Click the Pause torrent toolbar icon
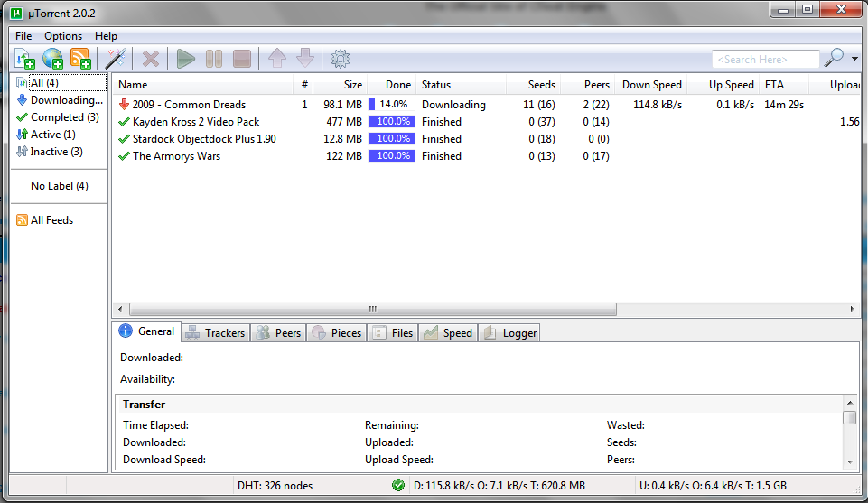Image resolution: width=868 pixels, height=503 pixels. tap(214, 59)
